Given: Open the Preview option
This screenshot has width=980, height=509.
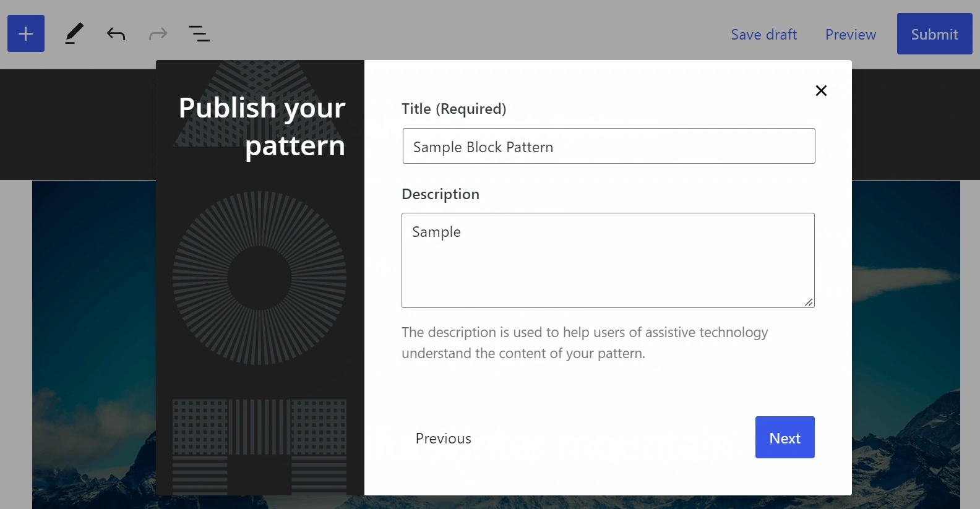Looking at the screenshot, I should [850, 35].
